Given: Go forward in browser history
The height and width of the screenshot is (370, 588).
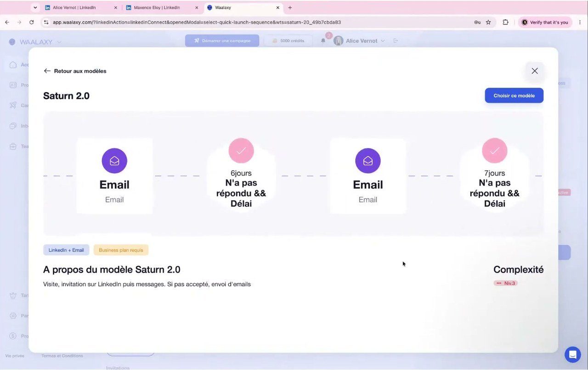Looking at the screenshot, I should 19,22.
